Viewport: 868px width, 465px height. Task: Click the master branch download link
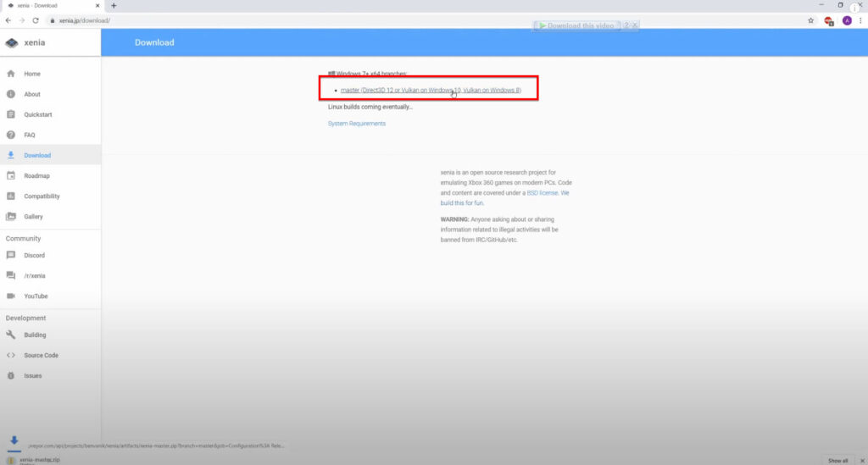click(x=431, y=90)
